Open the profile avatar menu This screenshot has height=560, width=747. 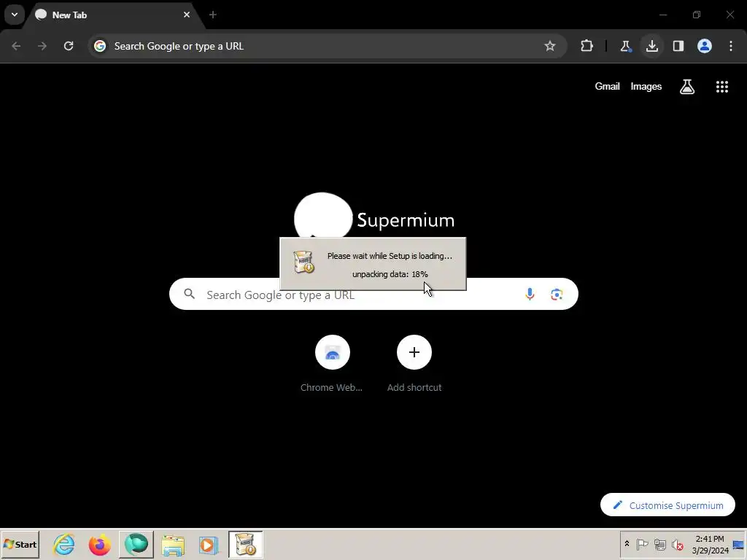click(x=705, y=46)
